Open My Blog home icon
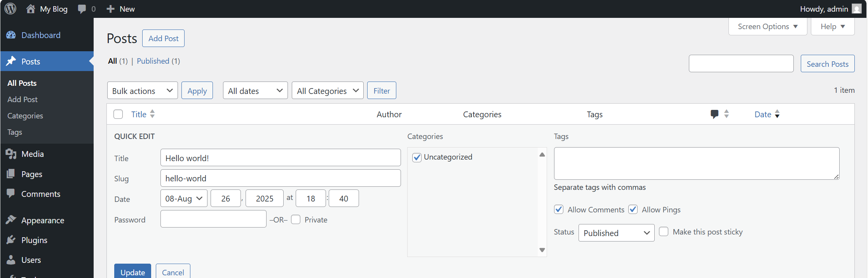This screenshot has height=278, width=868. pyautogui.click(x=31, y=9)
